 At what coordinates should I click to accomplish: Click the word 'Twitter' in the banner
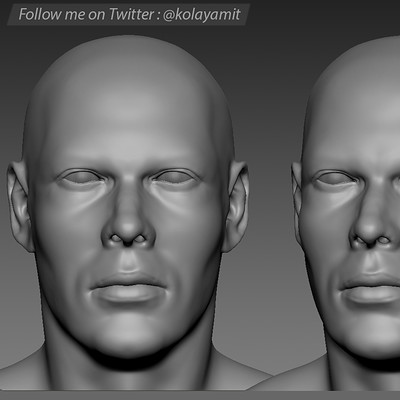[x=131, y=14]
